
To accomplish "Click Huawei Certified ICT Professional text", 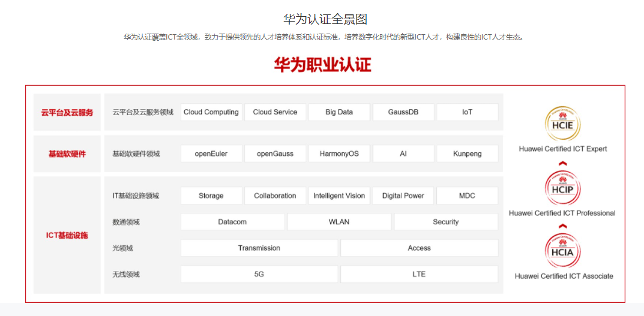I will pyautogui.click(x=562, y=213).
